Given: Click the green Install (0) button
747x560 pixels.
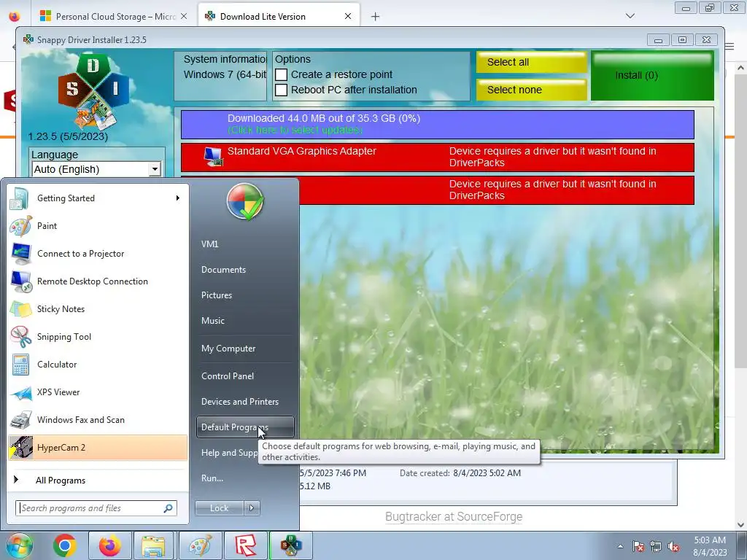Looking at the screenshot, I should point(652,76).
